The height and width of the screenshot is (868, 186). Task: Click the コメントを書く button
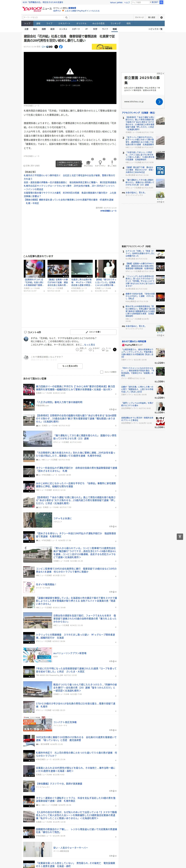click(x=93, y=332)
